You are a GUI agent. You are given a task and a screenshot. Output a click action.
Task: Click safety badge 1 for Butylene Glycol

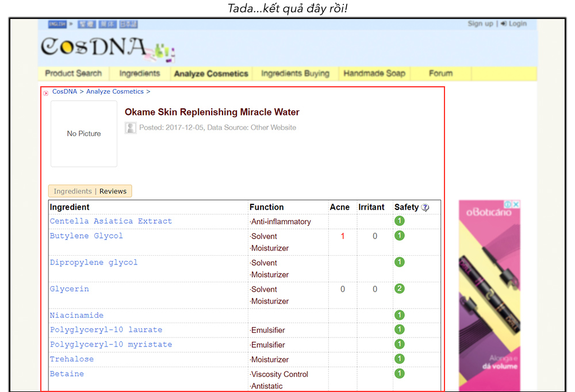[400, 236]
